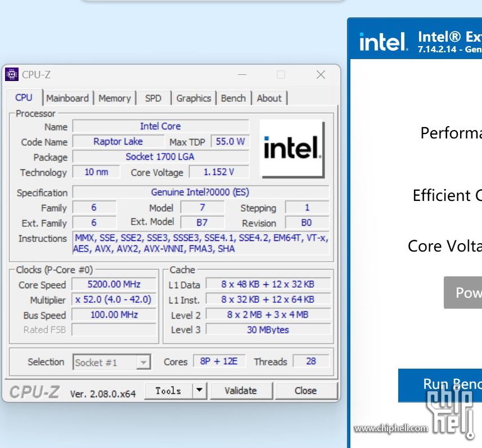
Task: Switch to the Mainboard tab
Action: click(67, 98)
